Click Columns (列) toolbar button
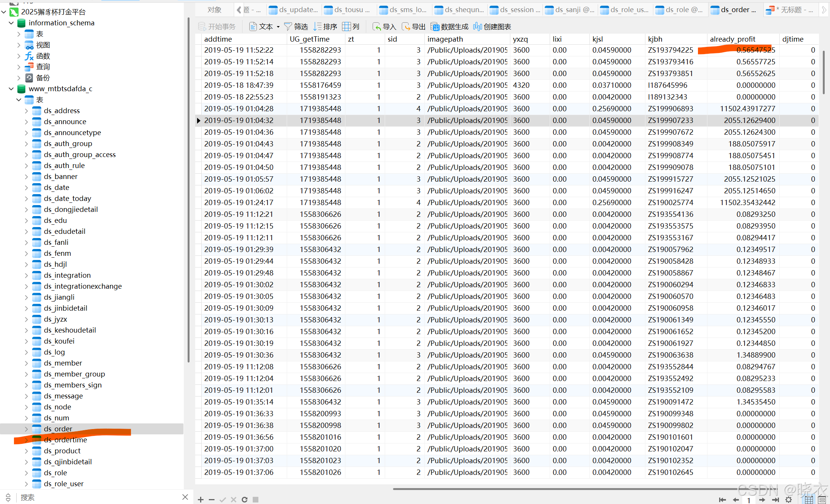Viewport: 830px width, 504px height. tap(351, 26)
